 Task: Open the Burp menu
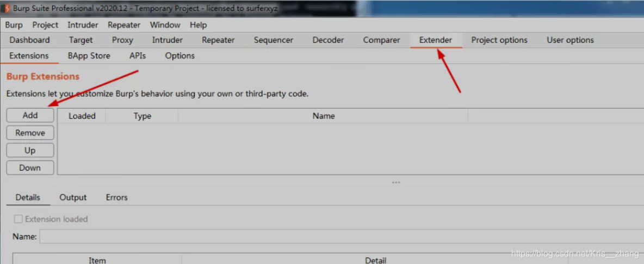[x=14, y=25]
